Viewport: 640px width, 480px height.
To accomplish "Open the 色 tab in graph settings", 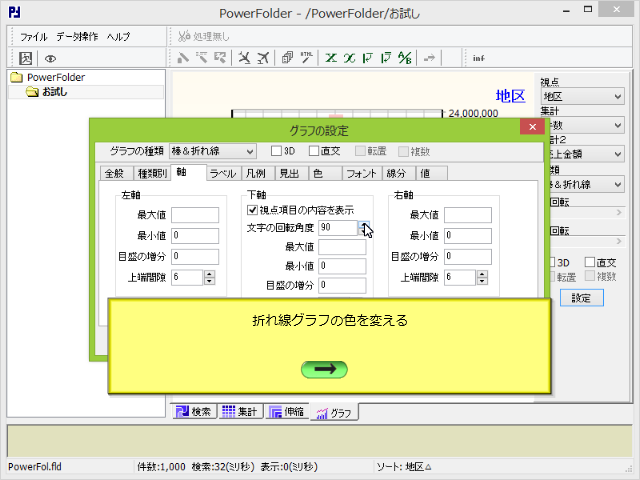I will 325,173.
